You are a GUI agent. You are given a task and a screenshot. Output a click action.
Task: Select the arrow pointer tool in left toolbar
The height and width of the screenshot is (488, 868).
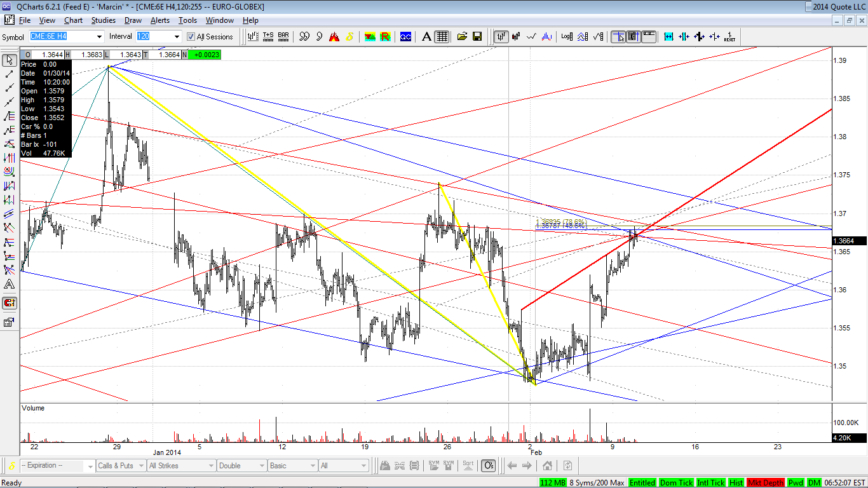[x=9, y=60]
